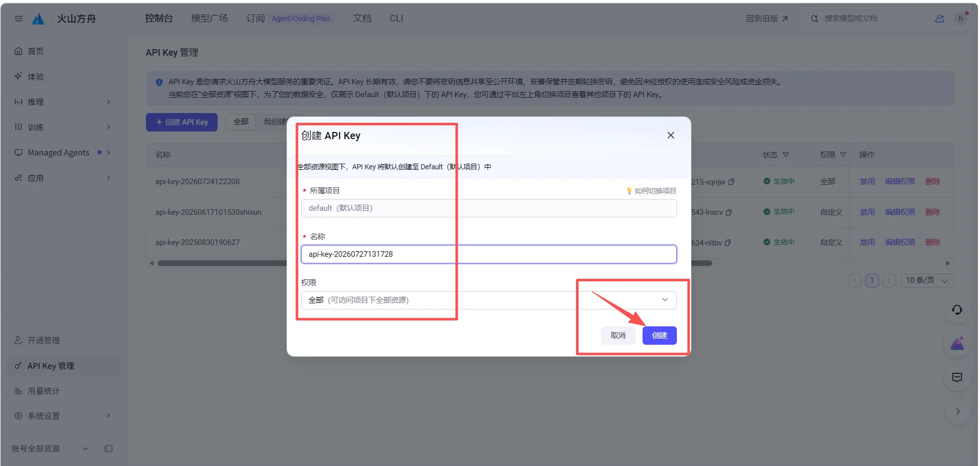Go to the previous page arrow

click(x=855, y=280)
